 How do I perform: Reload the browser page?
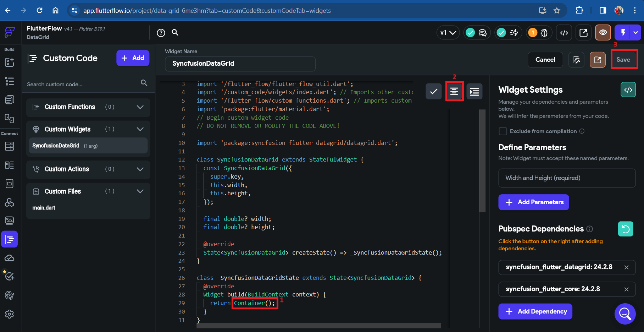click(39, 10)
